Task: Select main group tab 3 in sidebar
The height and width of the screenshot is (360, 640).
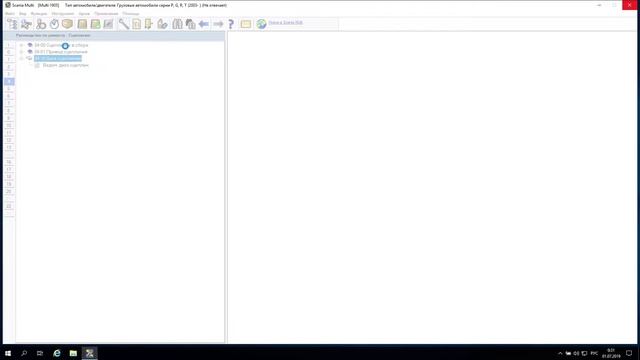Action: tap(9, 74)
